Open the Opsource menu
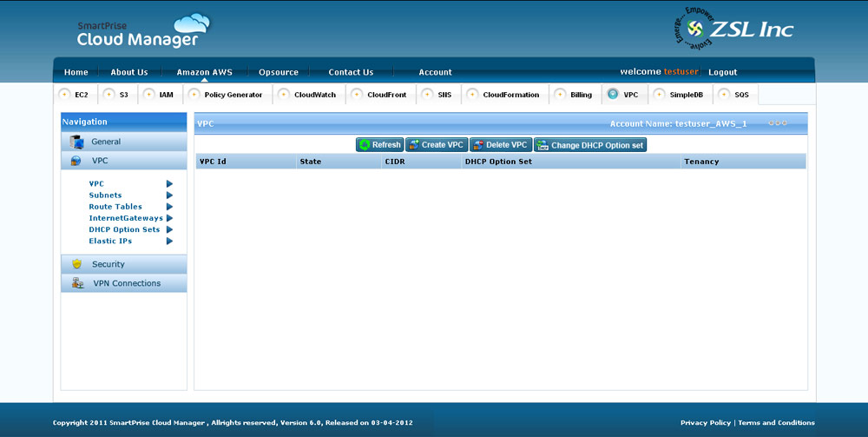 click(279, 72)
